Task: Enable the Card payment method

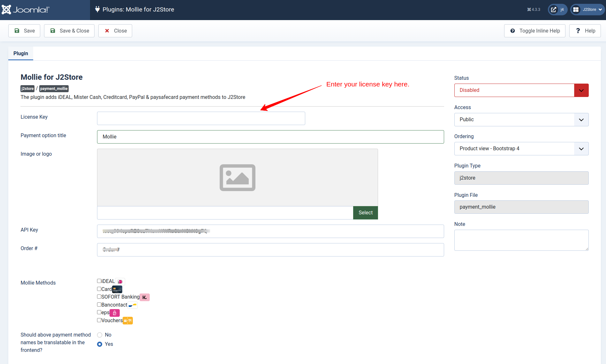Action: coord(99,289)
